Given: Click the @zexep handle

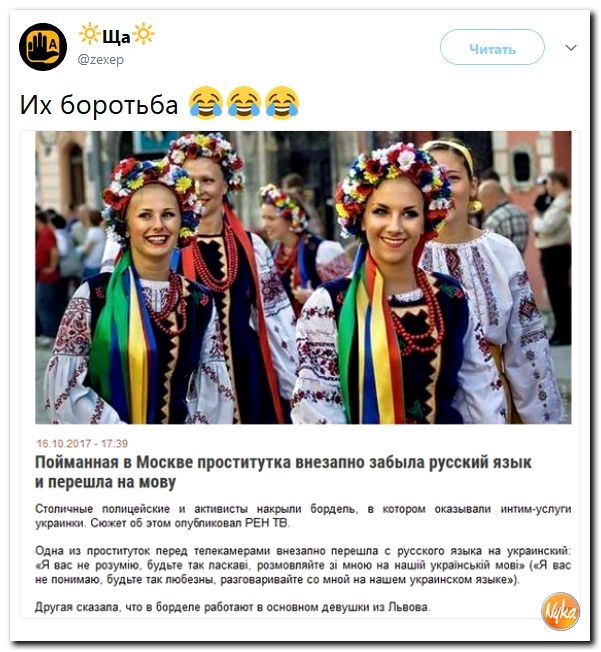Looking at the screenshot, I should (x=100, y=59).
